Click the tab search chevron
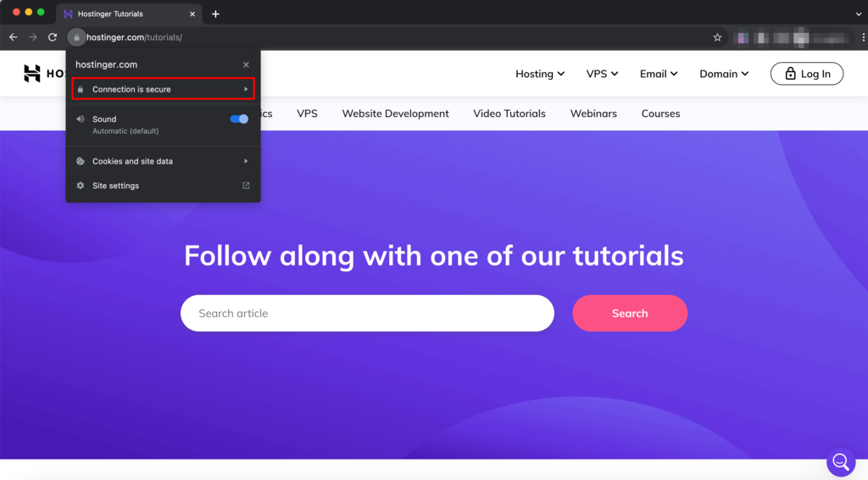 [x=858, y=14]
